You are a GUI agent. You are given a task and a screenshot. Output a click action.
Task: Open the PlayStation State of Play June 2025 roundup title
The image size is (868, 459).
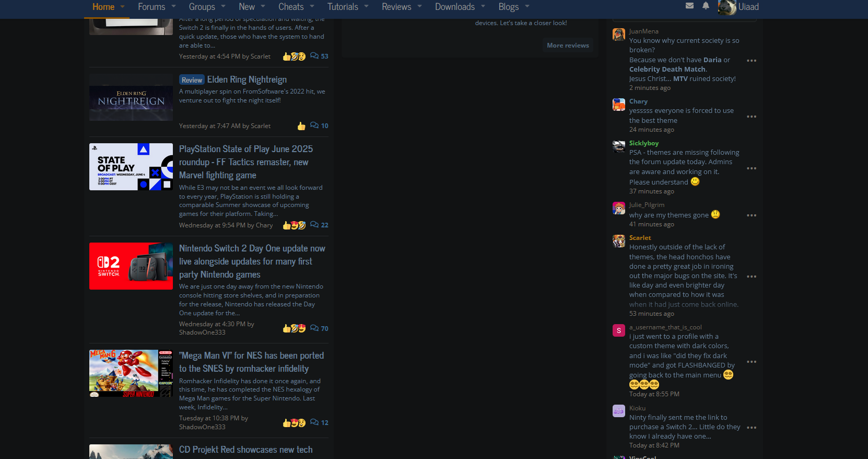pos(246,162)
